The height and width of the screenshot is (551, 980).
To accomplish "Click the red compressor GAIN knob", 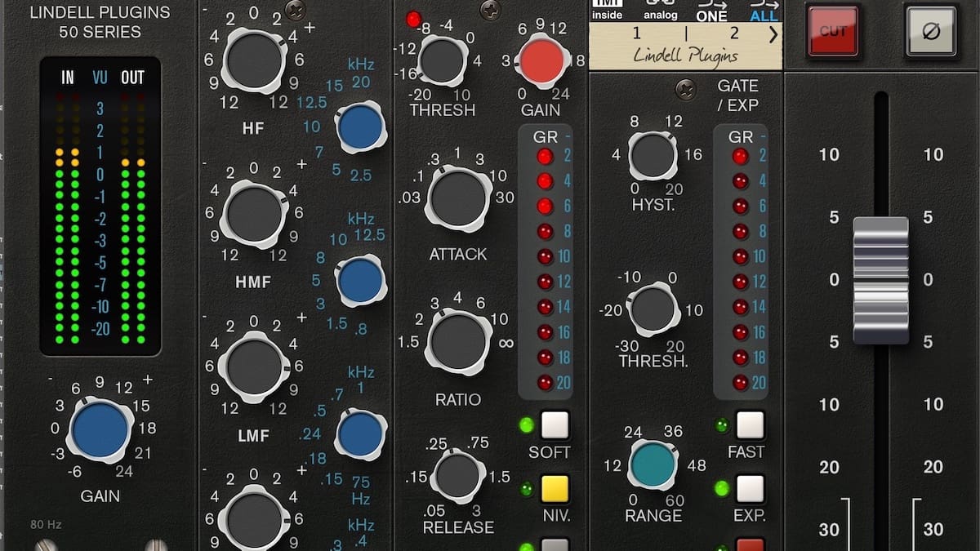I will [541, 60].
